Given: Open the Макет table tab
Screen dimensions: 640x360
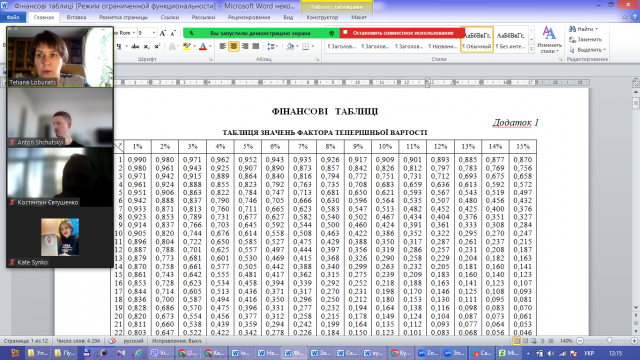Looking at the screenshot, I should tap(359, 18).
